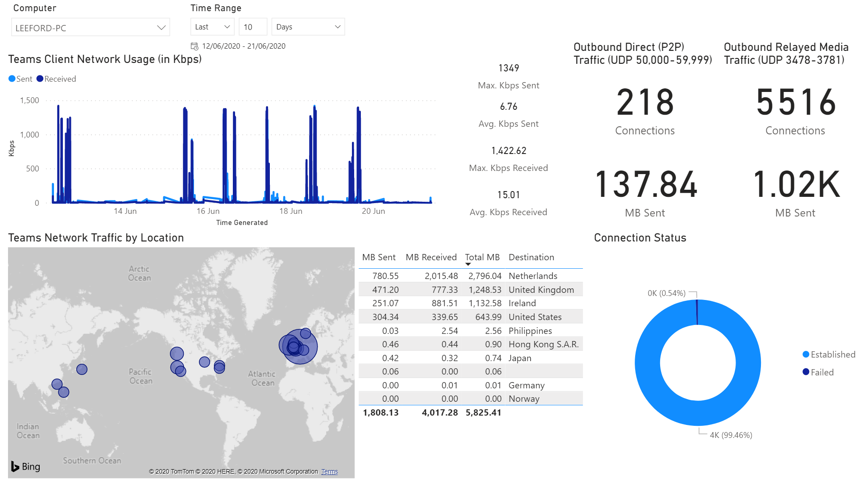
Task: Select the Netherlands row in the table
Action: [471, 276]
